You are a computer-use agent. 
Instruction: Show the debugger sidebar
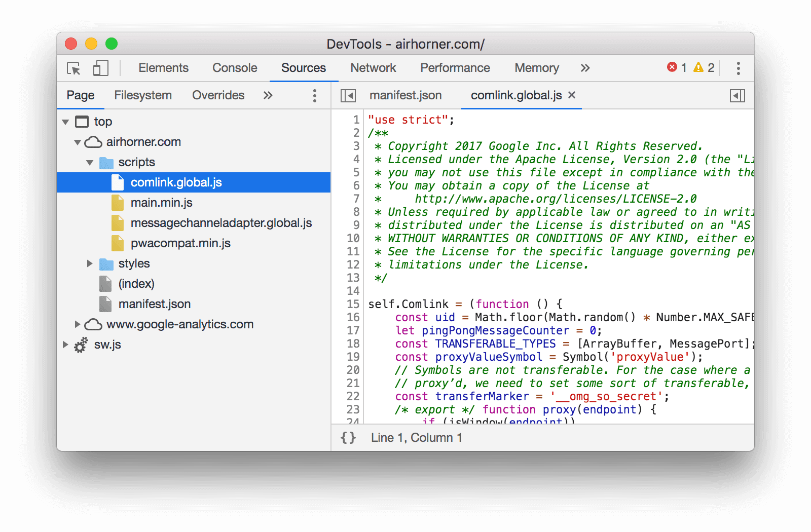738,95
